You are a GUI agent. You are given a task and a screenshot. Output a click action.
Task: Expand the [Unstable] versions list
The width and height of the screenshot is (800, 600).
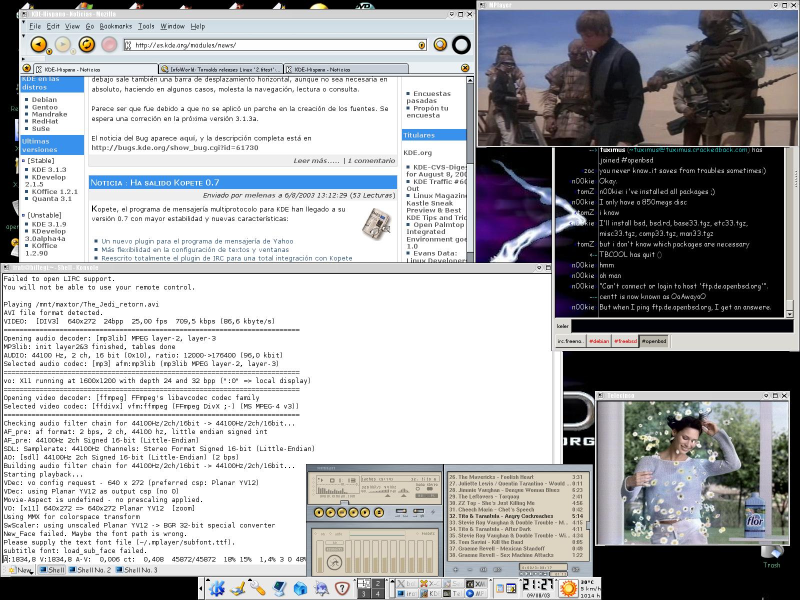[x=23, y=215]
